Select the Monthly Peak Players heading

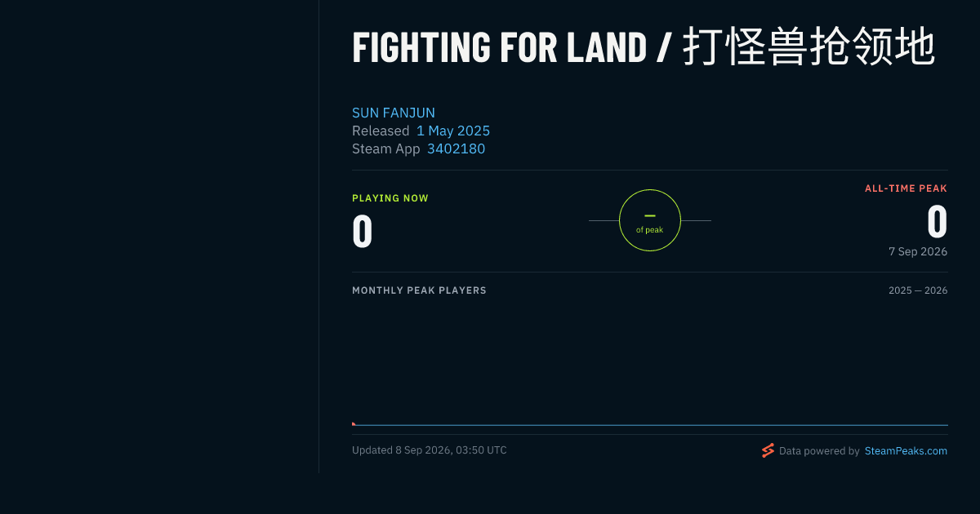coord(419,290)
